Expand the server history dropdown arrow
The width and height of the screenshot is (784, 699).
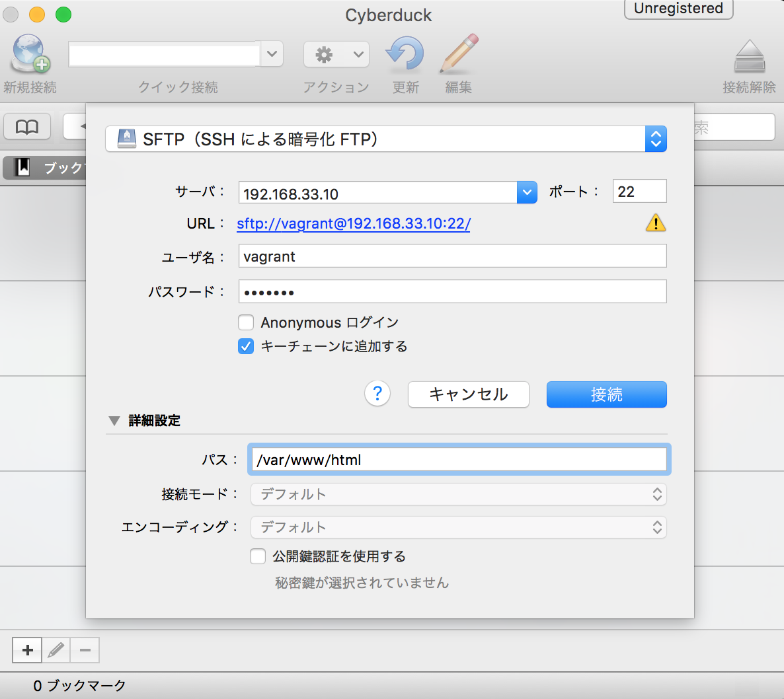(527, 192)
